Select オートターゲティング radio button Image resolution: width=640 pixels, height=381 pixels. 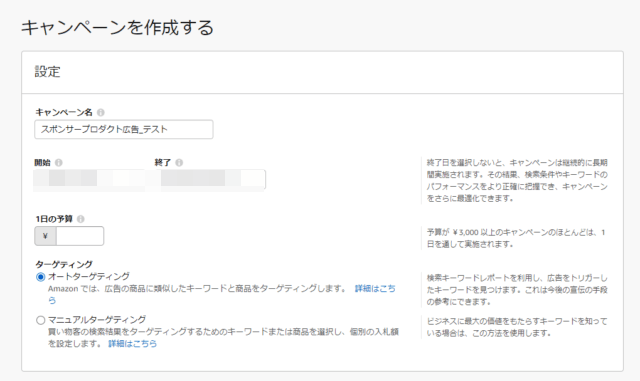coord(40,277)
